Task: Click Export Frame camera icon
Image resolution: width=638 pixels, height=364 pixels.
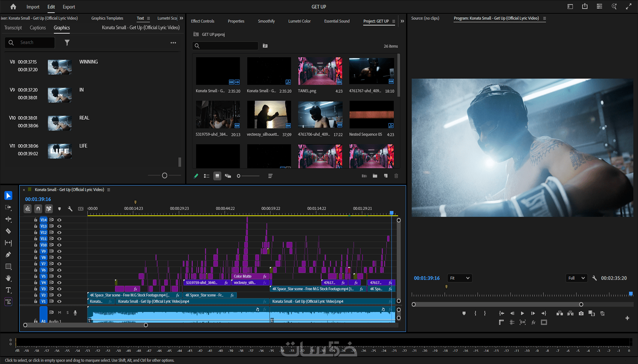Action: coord(581,313)
